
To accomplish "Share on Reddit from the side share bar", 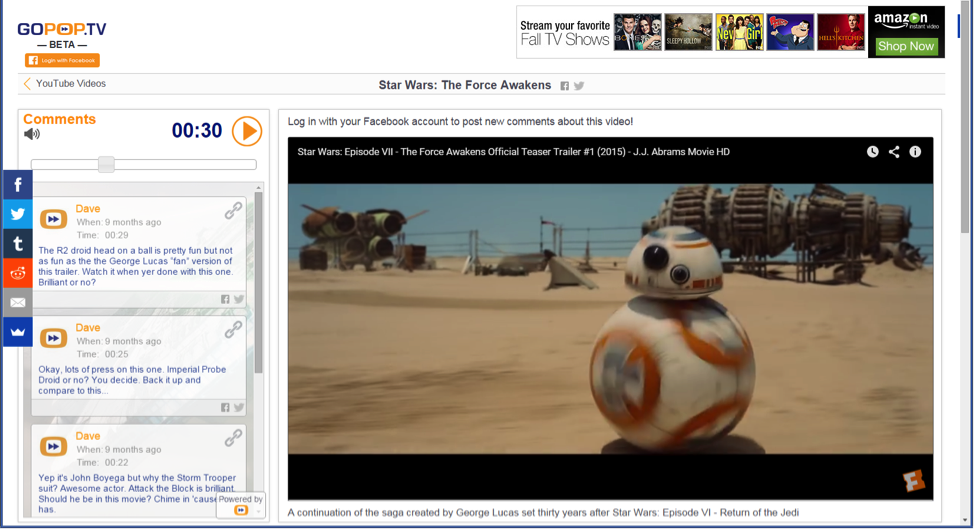I will [18, 273].
